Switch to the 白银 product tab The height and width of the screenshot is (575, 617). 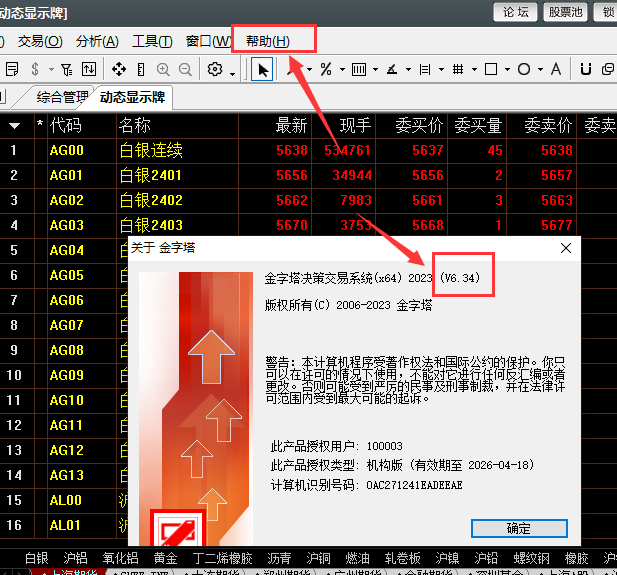pos(37,558)
